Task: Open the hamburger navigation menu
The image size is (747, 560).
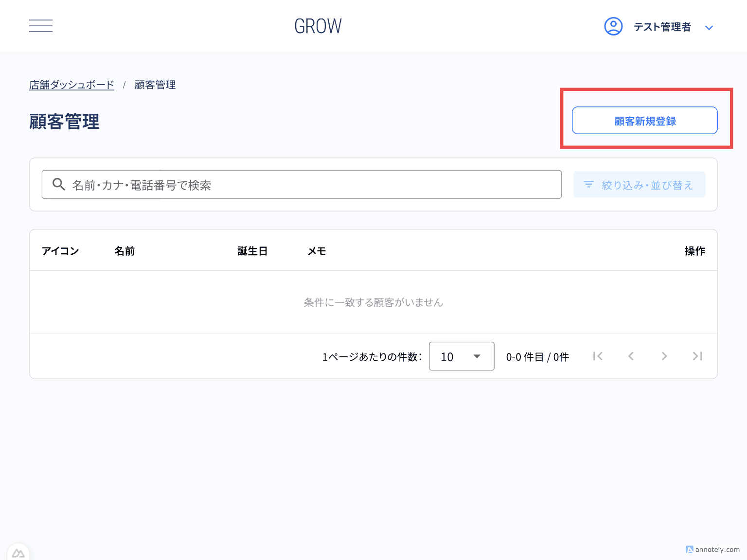Action: pos(41,26)
